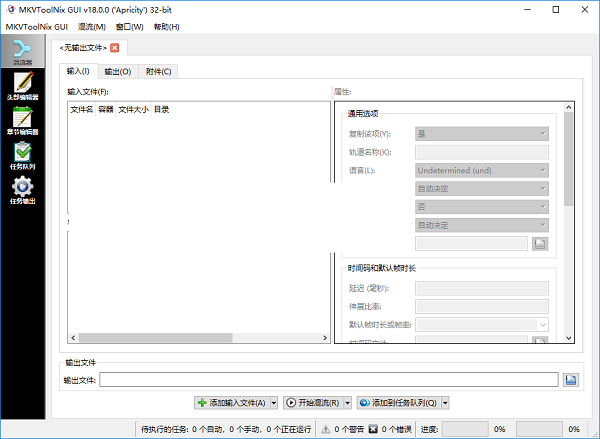Open the 窗口(W) menu
The height and width of the screenshot is (439, 600).
pos(130,27)
